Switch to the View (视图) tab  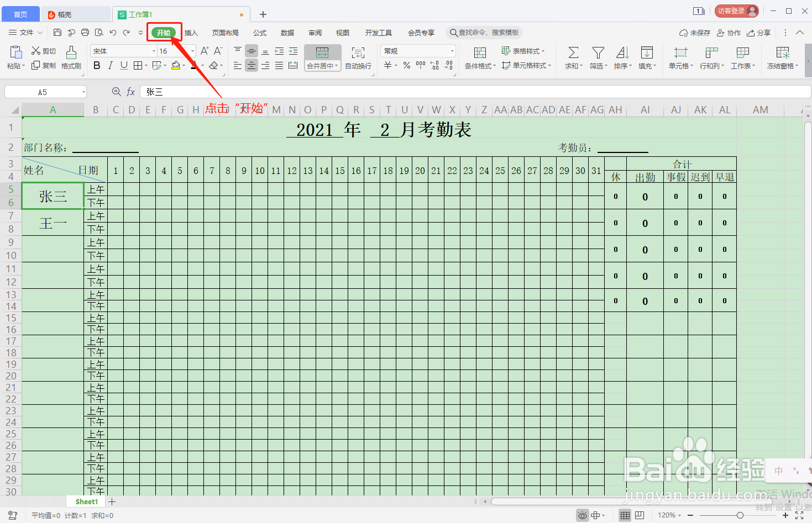pos(343,33)
